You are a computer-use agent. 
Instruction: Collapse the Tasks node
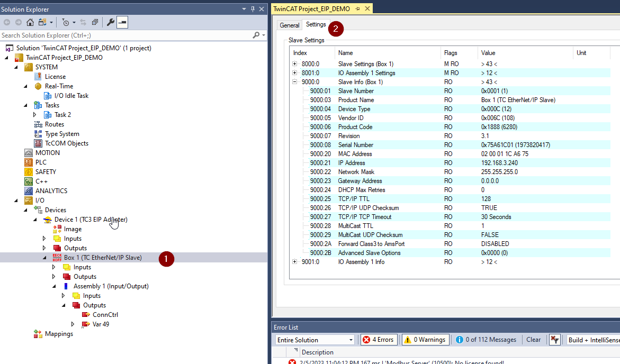click(26, 105)
